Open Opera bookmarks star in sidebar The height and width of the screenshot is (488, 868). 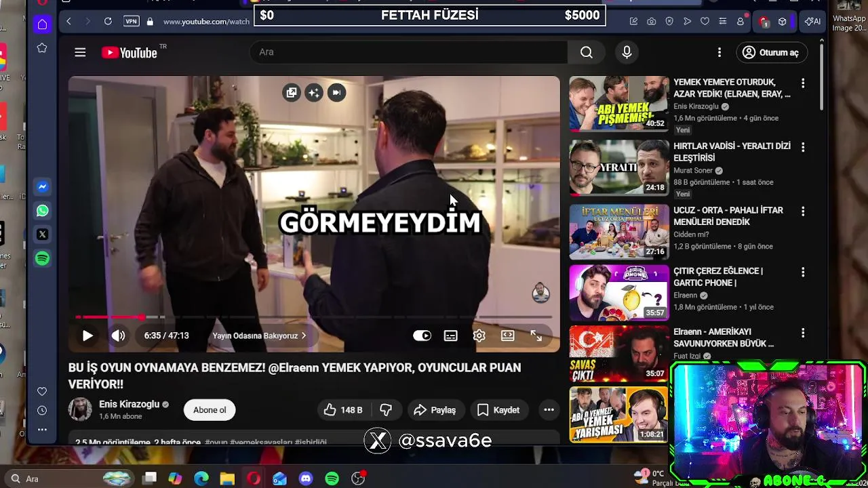42,48
